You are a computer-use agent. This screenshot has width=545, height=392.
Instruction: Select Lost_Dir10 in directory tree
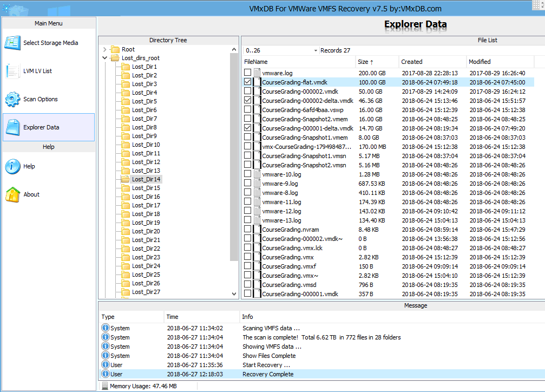point(146,145)
